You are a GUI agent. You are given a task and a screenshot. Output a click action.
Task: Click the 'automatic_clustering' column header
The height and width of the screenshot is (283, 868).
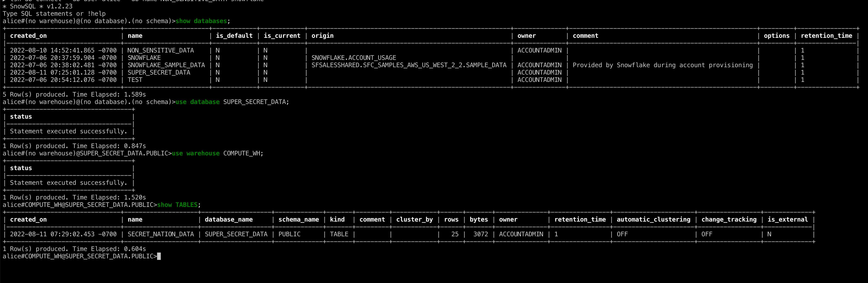click(x=653, y=220)
